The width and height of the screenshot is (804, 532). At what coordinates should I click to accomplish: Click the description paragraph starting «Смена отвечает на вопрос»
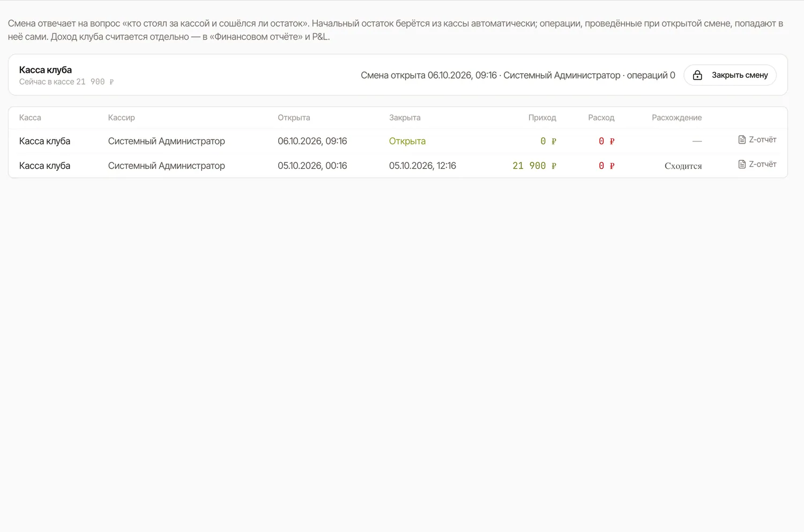point(396,30)
